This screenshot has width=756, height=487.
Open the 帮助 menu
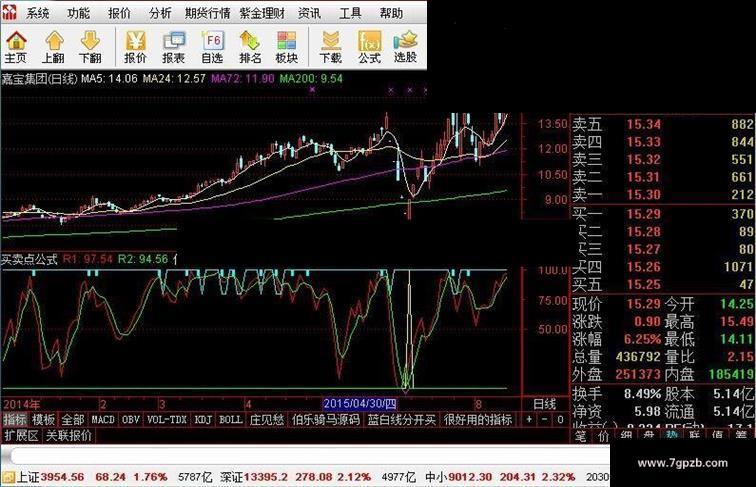pyautogui.click(x=391, y=13)
